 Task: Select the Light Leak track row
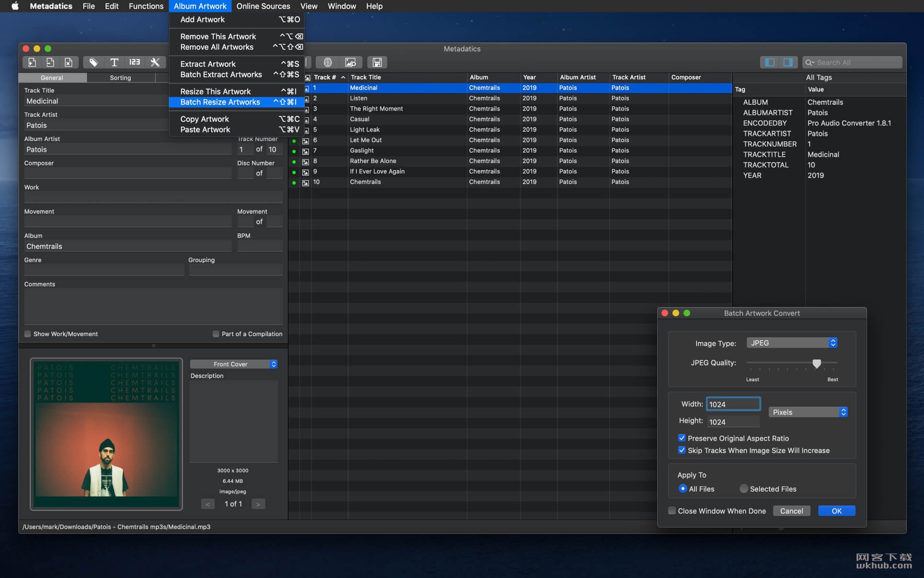click(510, 129)
